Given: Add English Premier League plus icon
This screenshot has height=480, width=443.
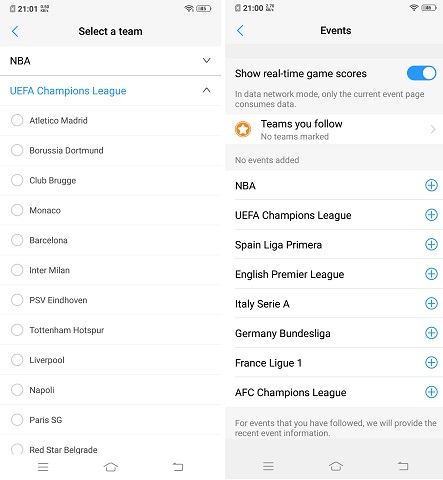Looking at the screenshot, I should (431, 274).
